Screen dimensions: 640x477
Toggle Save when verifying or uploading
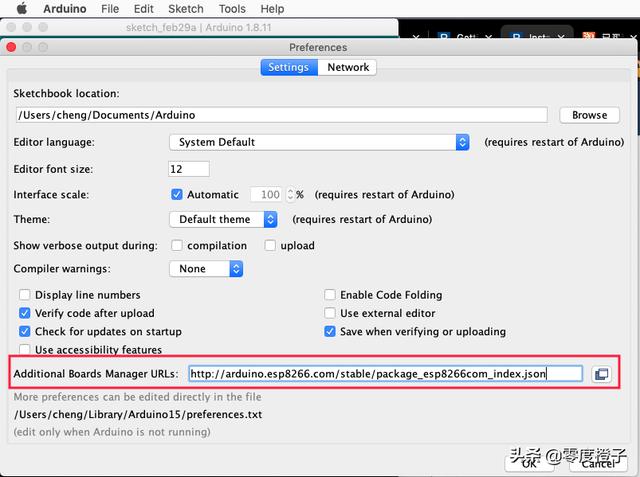(x=330, y=331)
